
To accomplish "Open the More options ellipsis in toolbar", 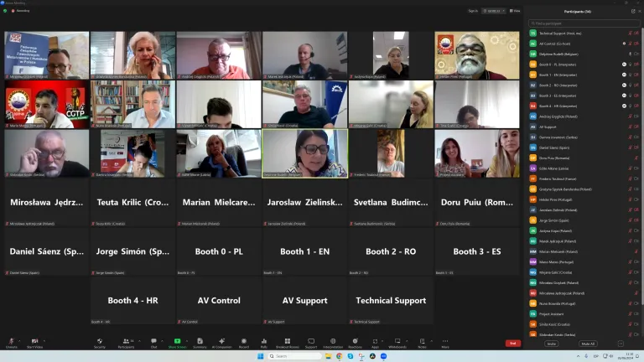I will [x=445, y=343].
